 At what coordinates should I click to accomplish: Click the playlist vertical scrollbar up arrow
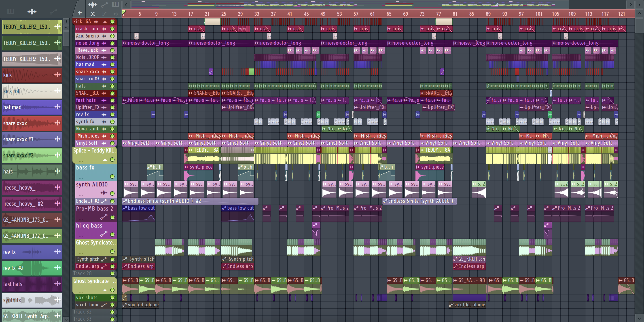[639, 13]
